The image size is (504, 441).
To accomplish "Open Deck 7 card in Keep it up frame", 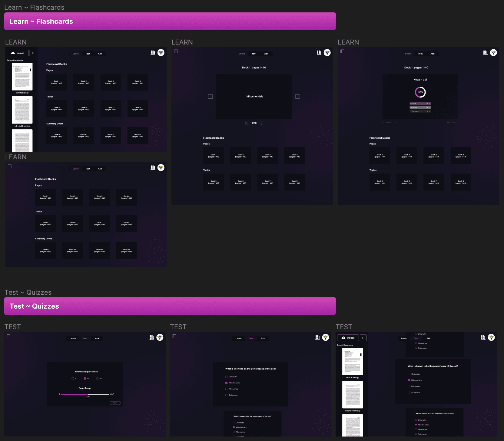I will click(434, 182).
